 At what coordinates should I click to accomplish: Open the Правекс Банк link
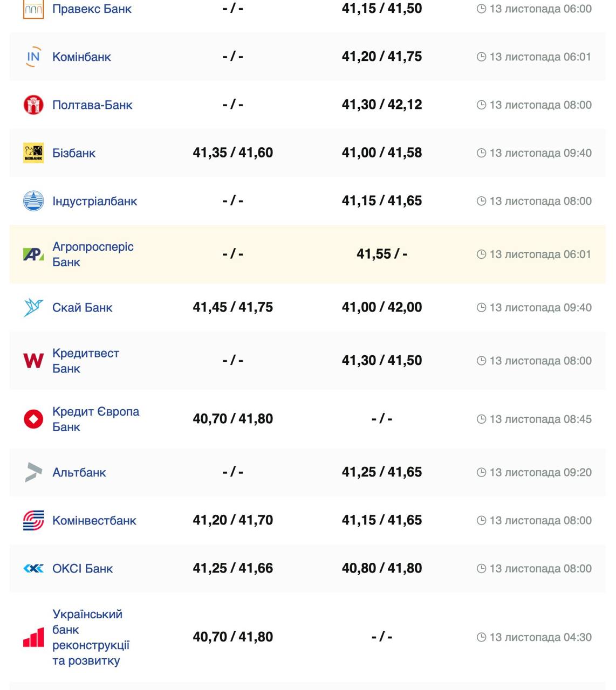tap(92, 9)
